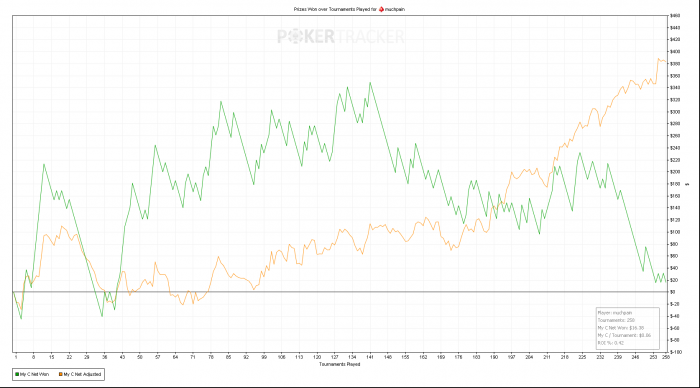Click the '113' tick on the x-axis

coord(299,357)
